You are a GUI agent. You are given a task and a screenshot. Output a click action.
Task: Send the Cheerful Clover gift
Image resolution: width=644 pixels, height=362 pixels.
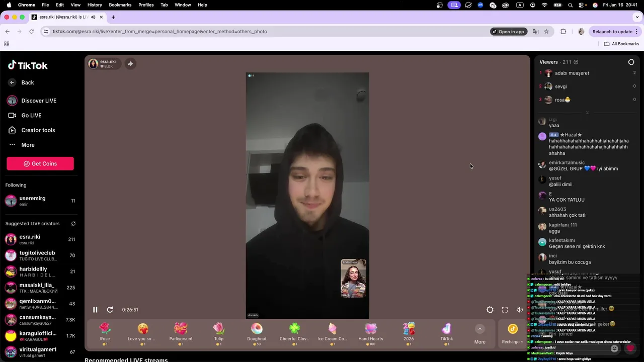click(294, 334)
